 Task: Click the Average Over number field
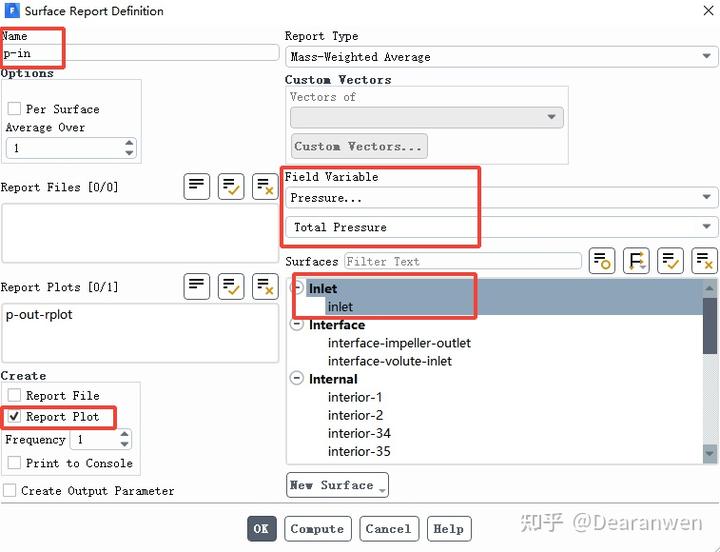(71, 148)
